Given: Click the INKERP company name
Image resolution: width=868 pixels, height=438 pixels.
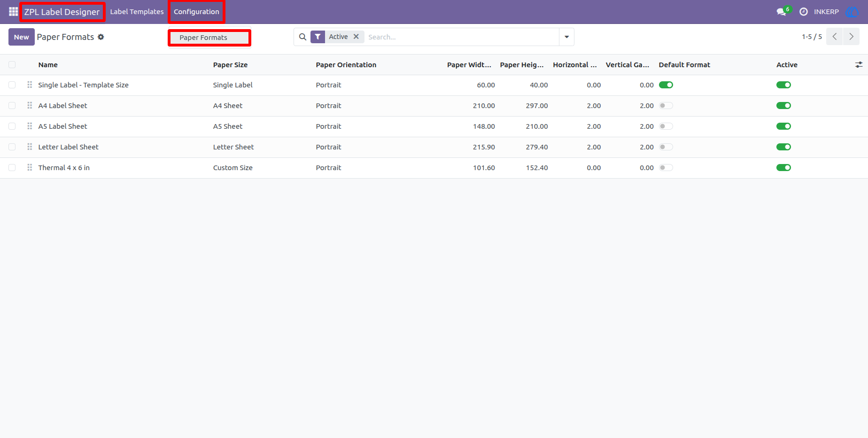Looking at the screenshot, I should click(x=826, y=12).
